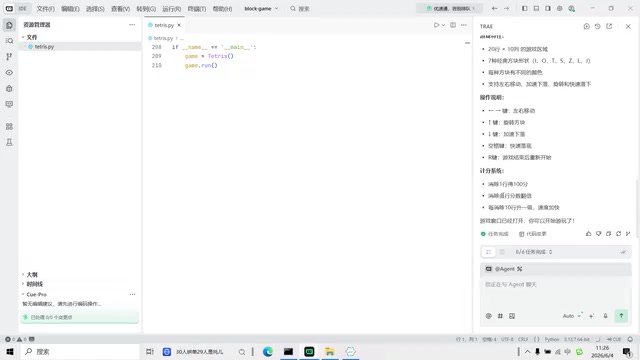Click the Run Python file play icon
This screenshot has height=360, width=640.
tap(436, 25)
